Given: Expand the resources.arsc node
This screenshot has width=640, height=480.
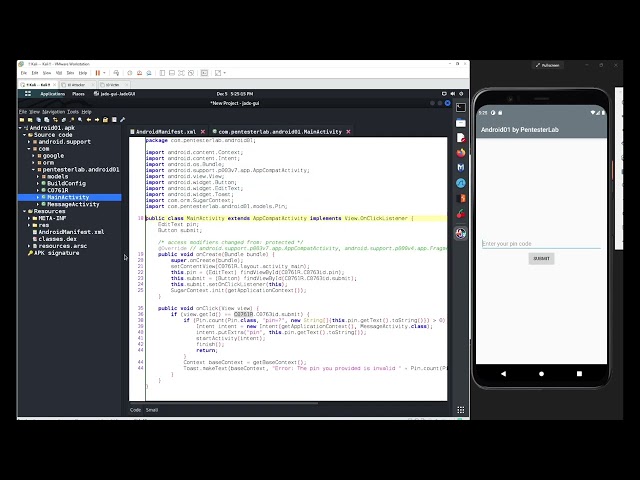Looking at the screenshot, I should 29,246.
